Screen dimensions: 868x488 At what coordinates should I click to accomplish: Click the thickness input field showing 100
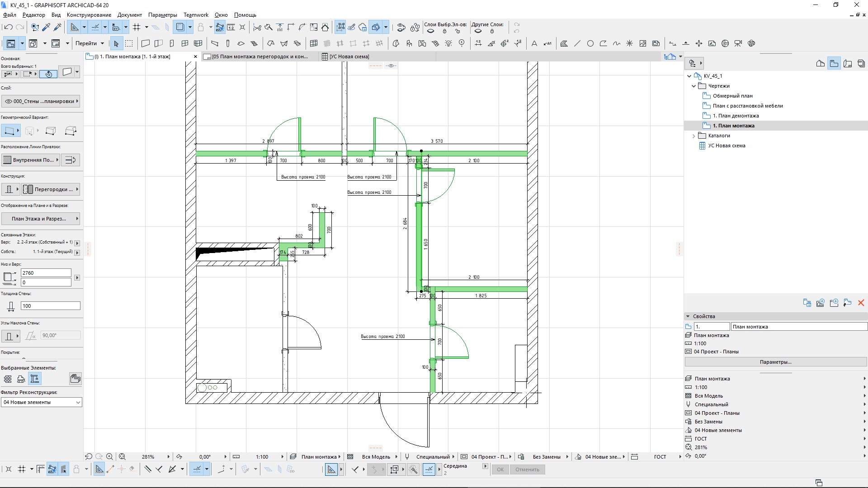pos(50,305)
